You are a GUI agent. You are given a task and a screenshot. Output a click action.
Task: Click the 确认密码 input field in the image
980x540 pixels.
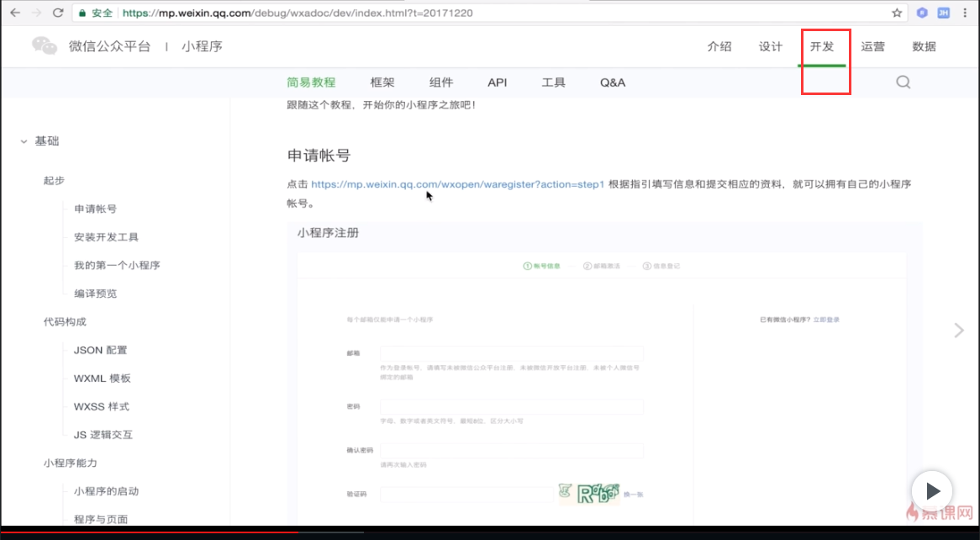(512, 450)
